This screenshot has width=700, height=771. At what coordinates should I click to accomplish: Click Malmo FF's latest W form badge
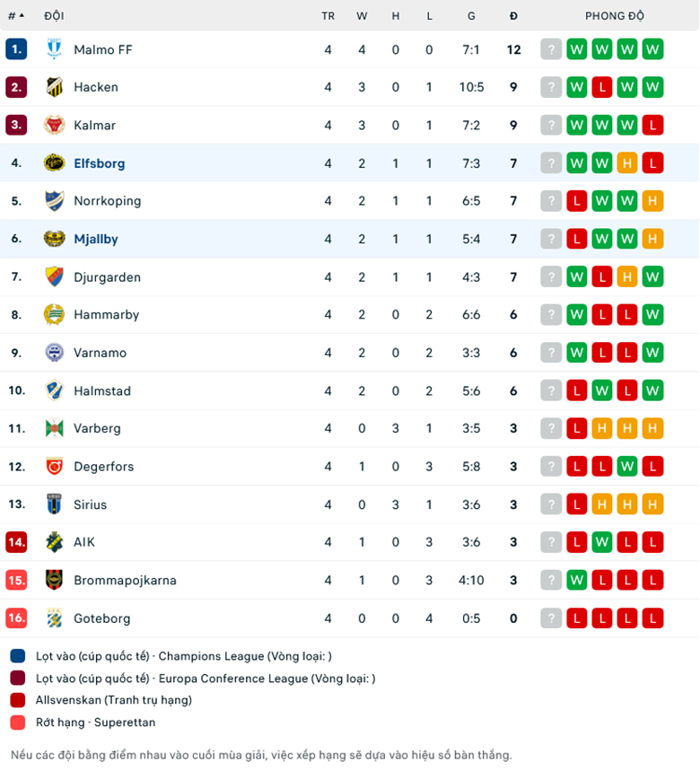point(652,48)
